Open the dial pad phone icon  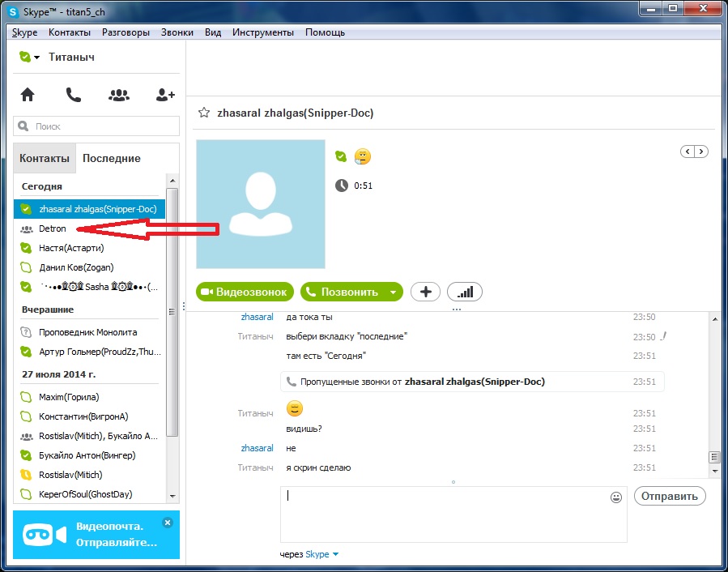coord(74,95)
